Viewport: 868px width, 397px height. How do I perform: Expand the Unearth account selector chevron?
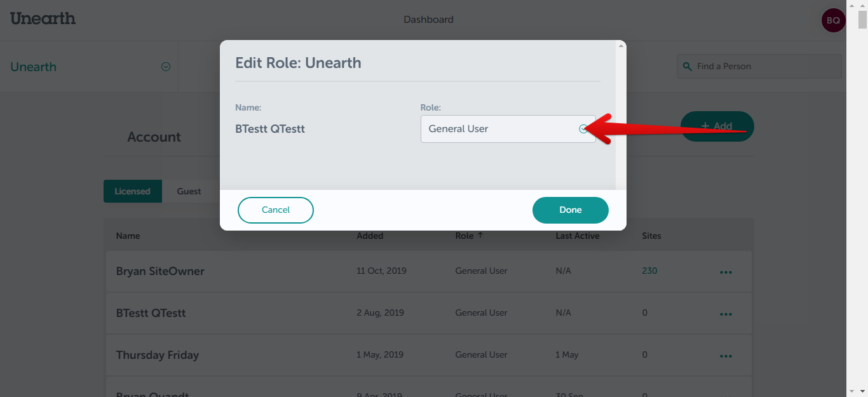pyautogui.click(x=166, y=67)
